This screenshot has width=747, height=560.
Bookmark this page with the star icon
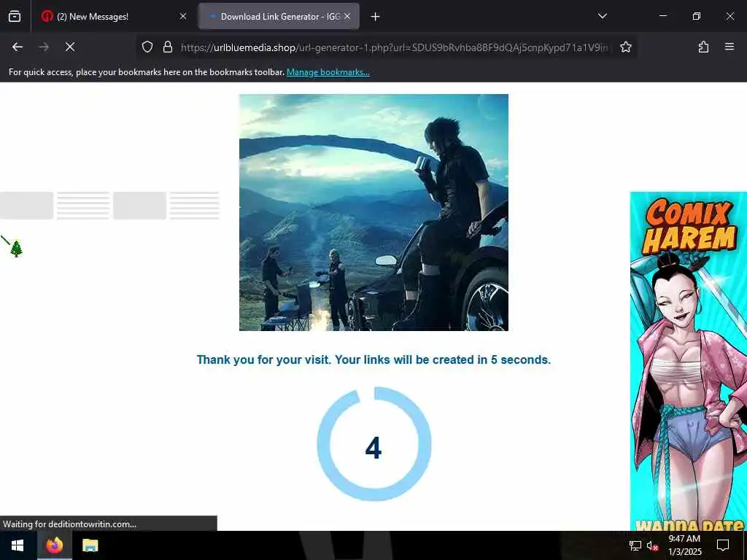[625, 47]
